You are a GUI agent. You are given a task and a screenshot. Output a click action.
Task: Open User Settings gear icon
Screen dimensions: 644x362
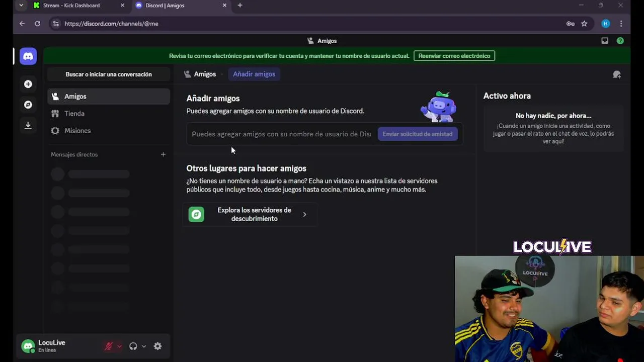pyautogui.click(x=157, y=346)
